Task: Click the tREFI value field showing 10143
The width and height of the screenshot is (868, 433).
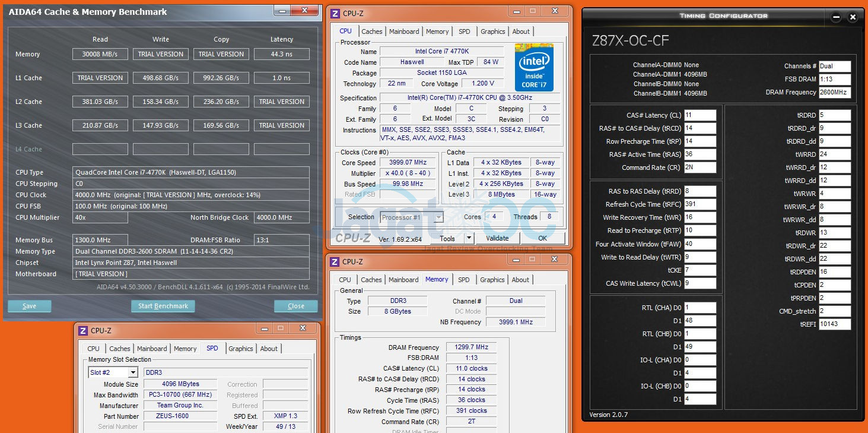Action: point(834,324)
